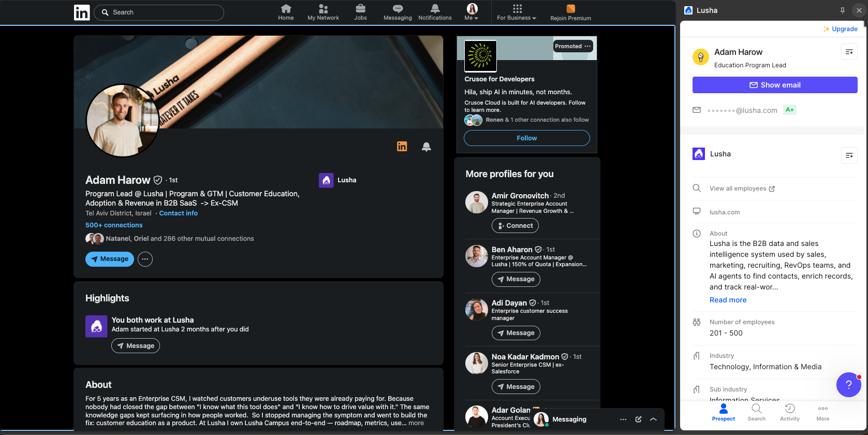The width and height of the screenshot is (868, 435).
Task: Add Lusha company to a list
Action: tap(849, 155)
